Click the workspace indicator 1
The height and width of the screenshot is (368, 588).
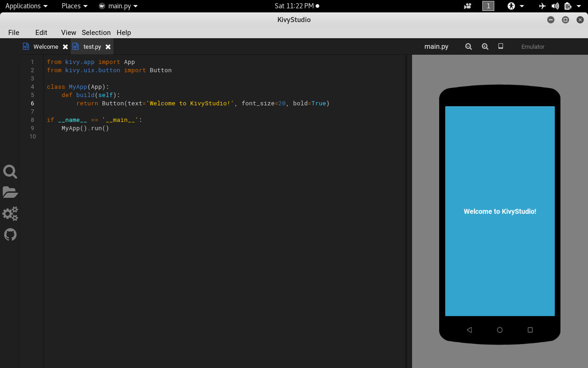click(x=488, y=6)
